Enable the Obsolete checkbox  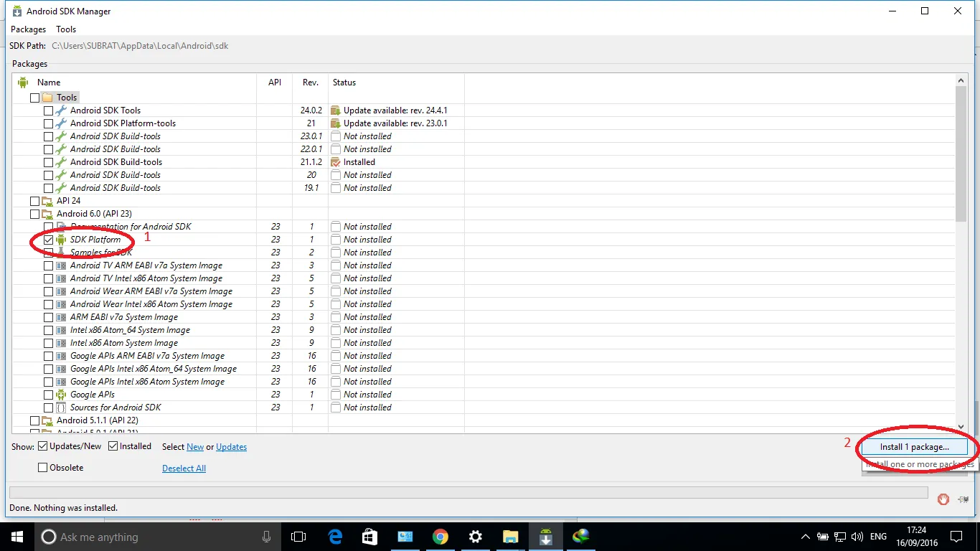tap(43, 468)
